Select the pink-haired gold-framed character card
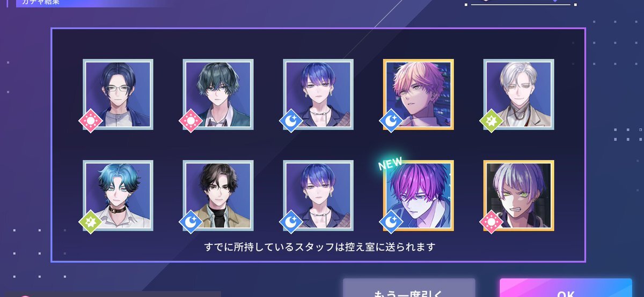The height and width of the screenshot is (297, 644). pyautogui.click(x=419, y=94)
